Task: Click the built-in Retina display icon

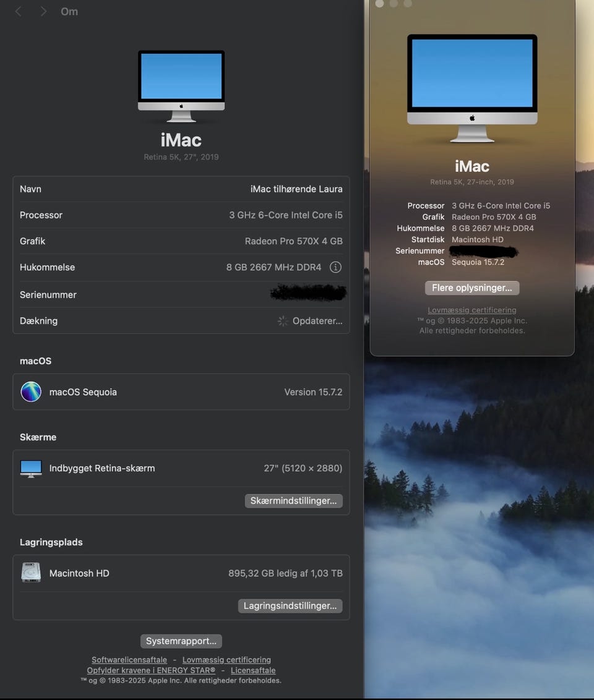Action: tap(31, 469)
